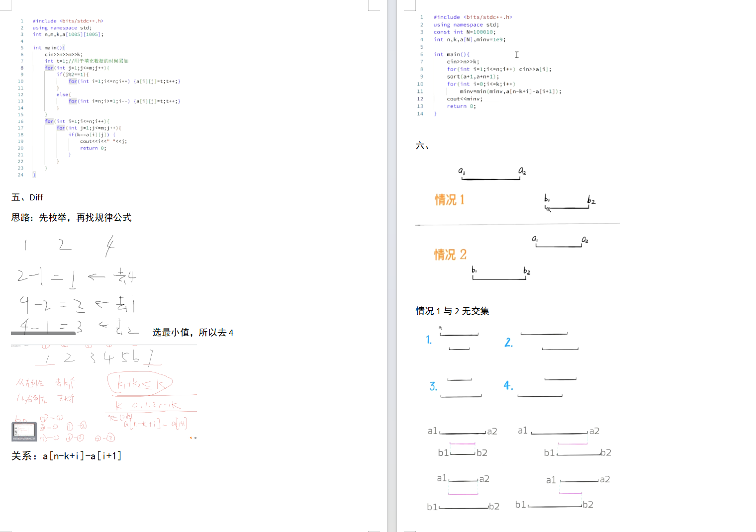Click the blue number 4. diagram label

pyautogui.click(x=508, y=385)
